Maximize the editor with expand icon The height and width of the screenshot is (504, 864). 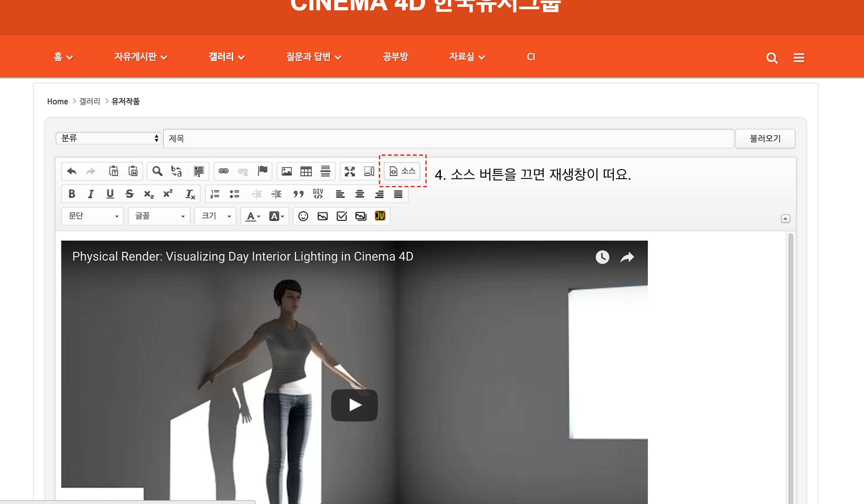(x=350, y=171)
